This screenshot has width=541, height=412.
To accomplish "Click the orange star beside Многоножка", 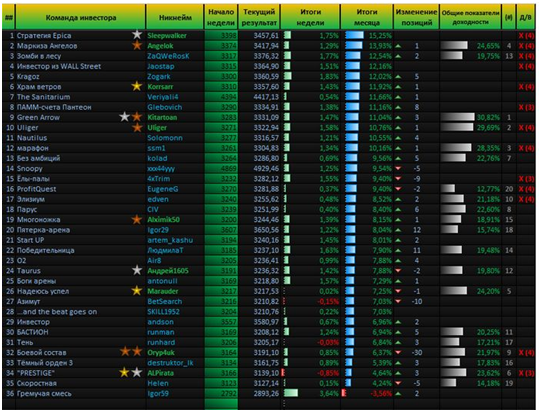I will tap(137, 219).
